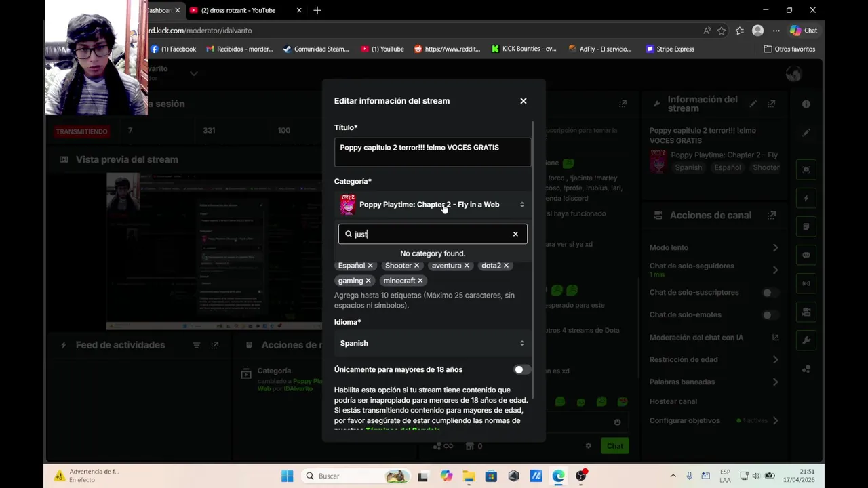The height and width of the screenshot is (488, 868).
Task: Pop out the Feed de actividades panel
Action: 215,346
